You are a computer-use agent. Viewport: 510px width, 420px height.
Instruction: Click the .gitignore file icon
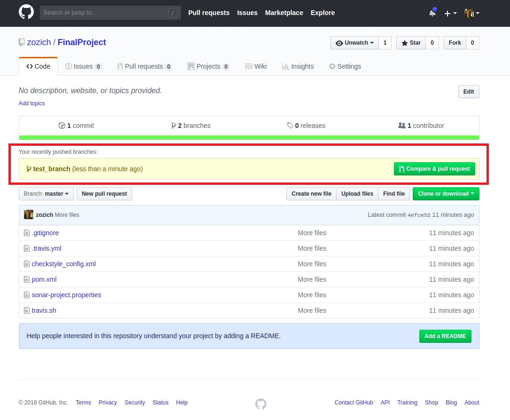pos(27,233)
